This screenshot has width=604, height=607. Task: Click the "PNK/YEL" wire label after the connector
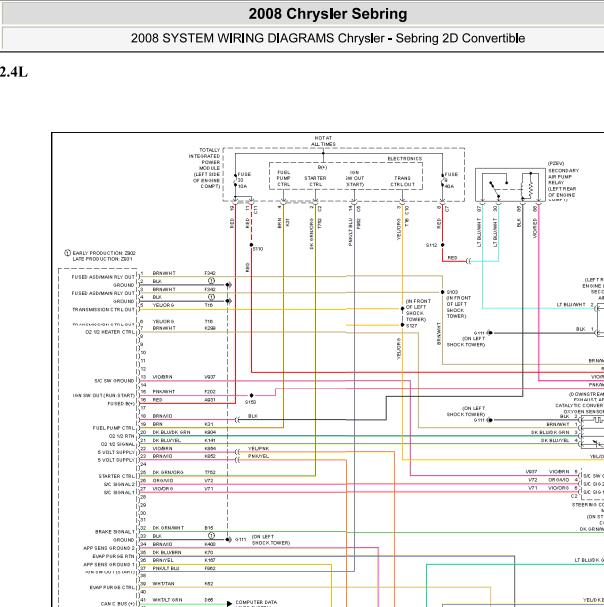(258, 456)
